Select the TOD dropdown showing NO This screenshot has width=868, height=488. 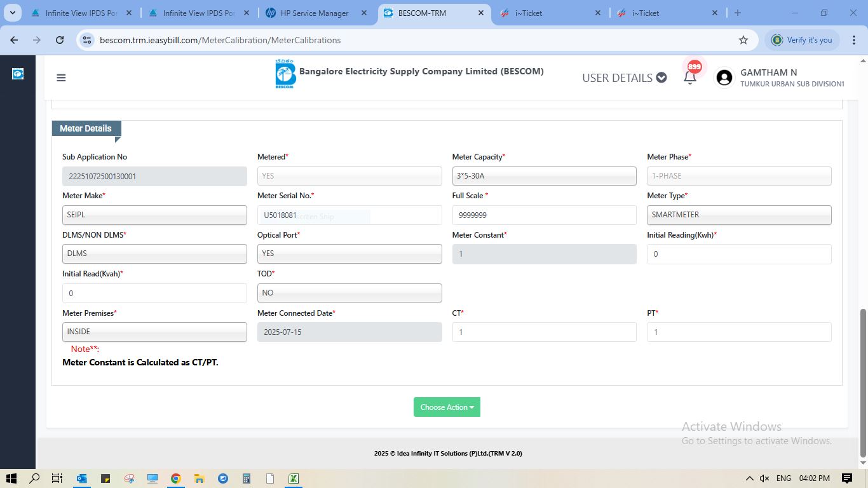coord(349,293)
